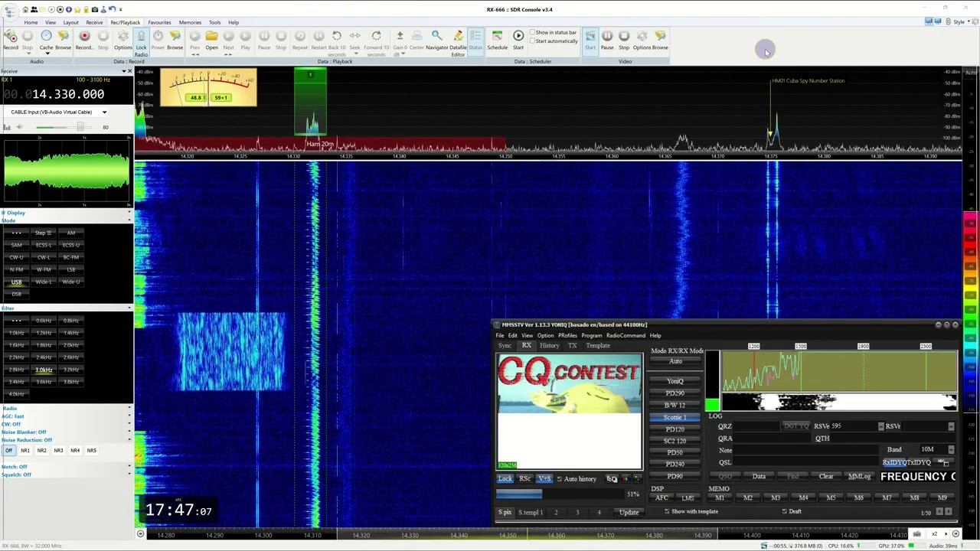Click the Datafile Editor icon
980x551 pixels.
(458, 37)
